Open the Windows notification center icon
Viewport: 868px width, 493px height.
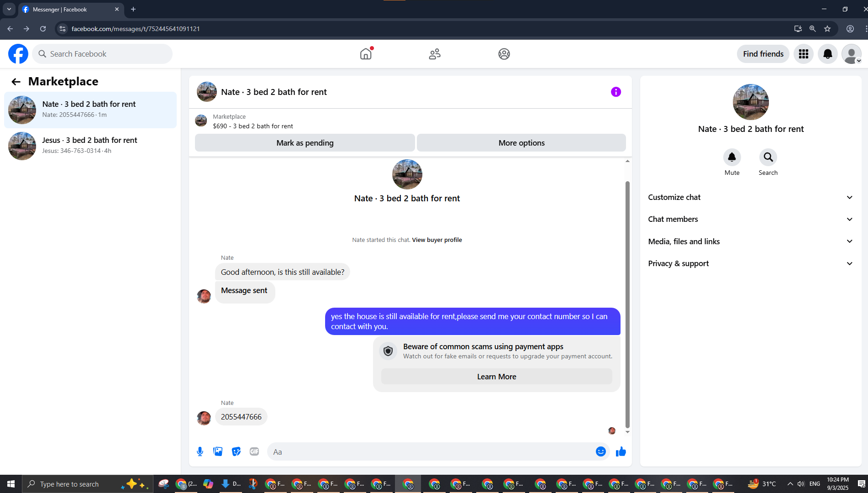coord(861,484)
